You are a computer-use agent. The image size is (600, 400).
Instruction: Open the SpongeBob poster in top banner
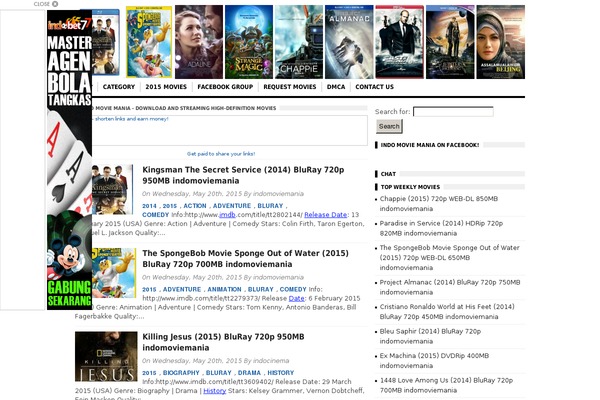pos(149,42)
